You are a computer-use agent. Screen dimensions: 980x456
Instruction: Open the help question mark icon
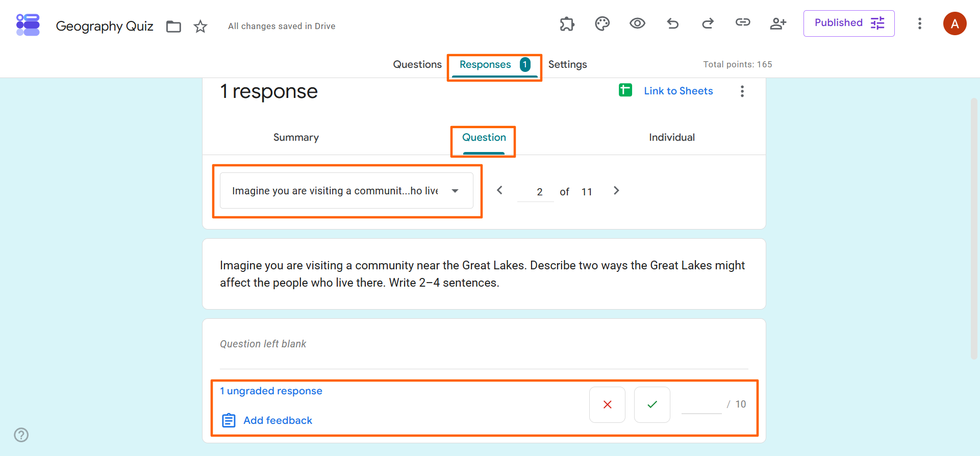click(21, 435)
